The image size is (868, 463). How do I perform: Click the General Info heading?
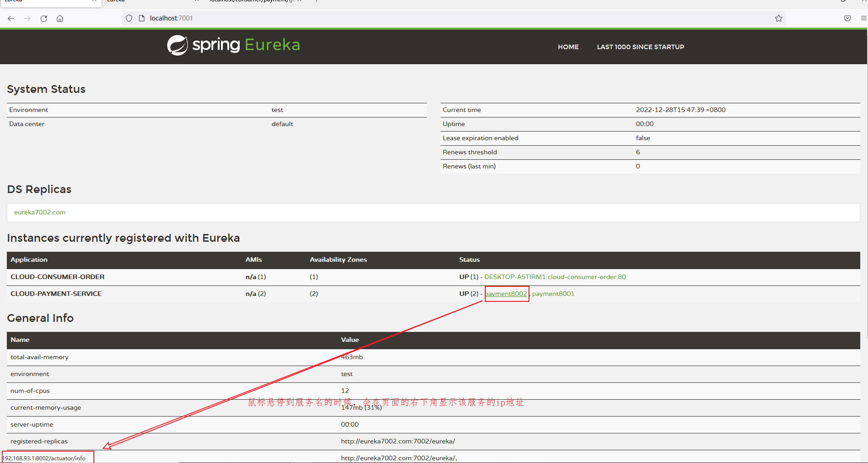coord(40,318)
